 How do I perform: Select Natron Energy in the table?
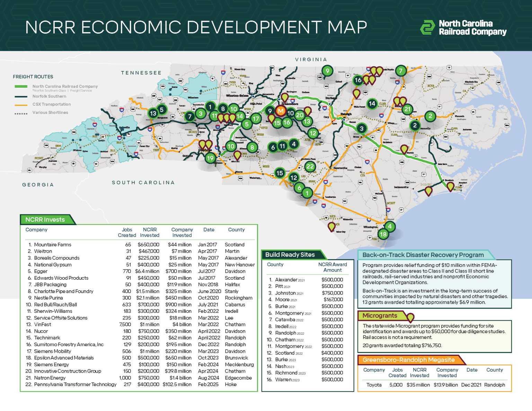tap(50, 378)
